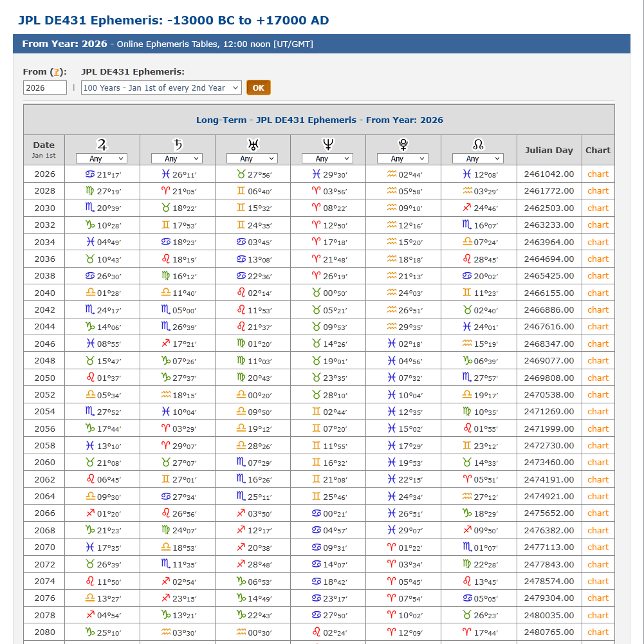Click the Long-Term JPL DE431 Ephemeris table title
The image size is (644, 644).
coord(319,120)
